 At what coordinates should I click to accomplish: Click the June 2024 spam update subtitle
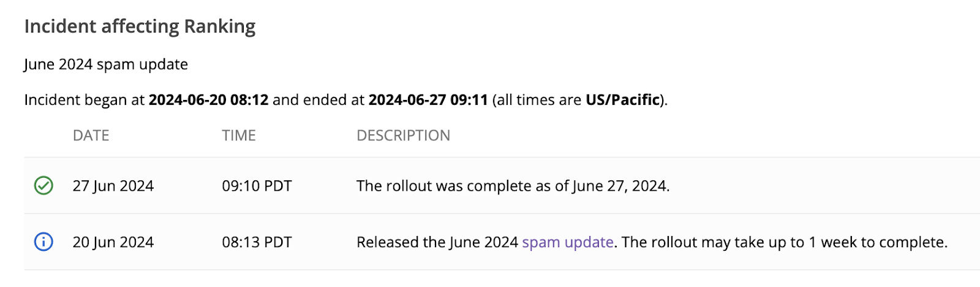point(106,64)
